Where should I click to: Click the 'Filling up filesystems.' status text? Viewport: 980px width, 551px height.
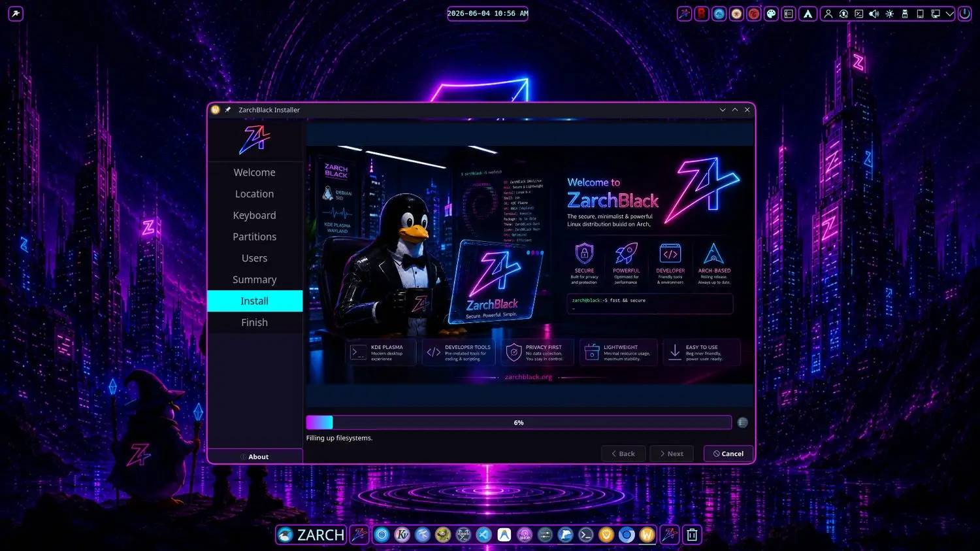(x=339, y=438)
